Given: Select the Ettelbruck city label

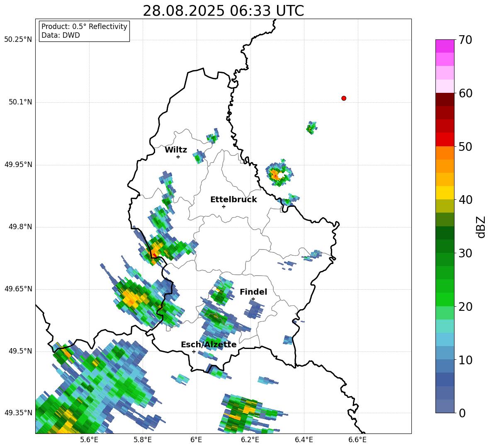Looking at the screenshot, I should click(x=233, y=200).
